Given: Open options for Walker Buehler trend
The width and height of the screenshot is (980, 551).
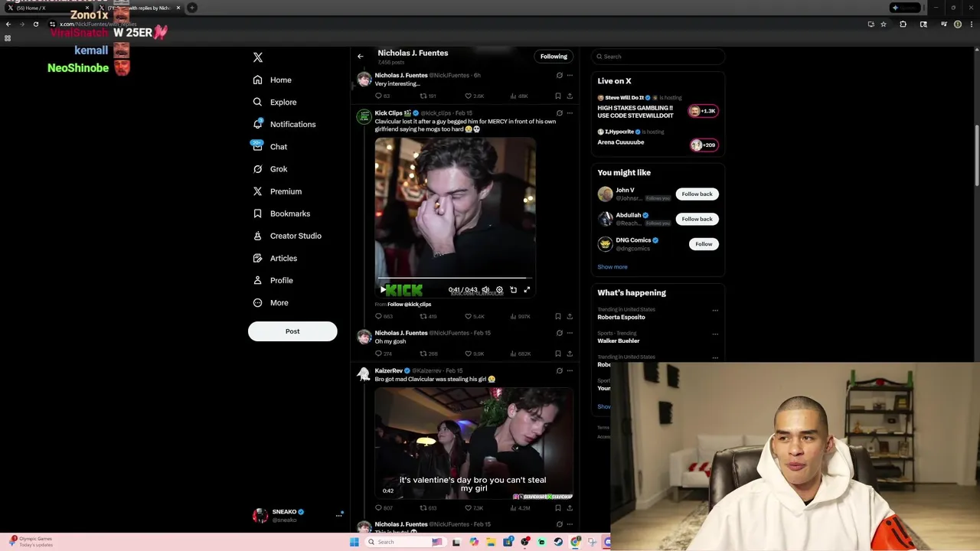Looking at the screenshot, I should coord(715,334).
